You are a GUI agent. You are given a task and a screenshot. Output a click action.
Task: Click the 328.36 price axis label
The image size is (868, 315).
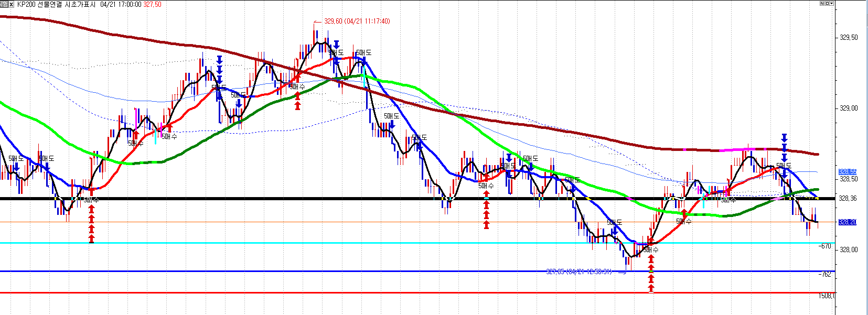tap(848, 199)
